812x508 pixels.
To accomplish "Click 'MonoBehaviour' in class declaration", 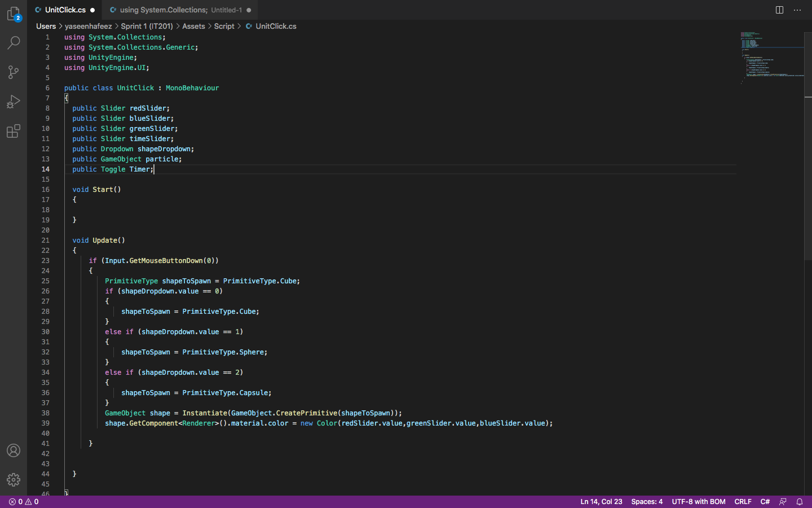I will 192,88.
